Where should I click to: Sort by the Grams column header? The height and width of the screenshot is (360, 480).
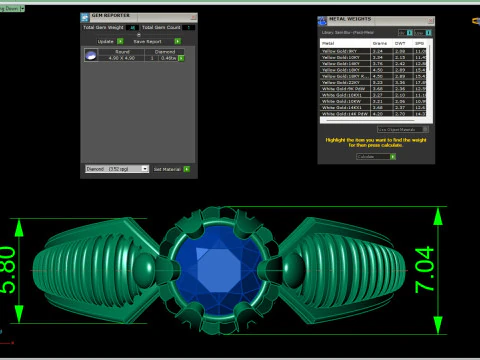(382, 43)
